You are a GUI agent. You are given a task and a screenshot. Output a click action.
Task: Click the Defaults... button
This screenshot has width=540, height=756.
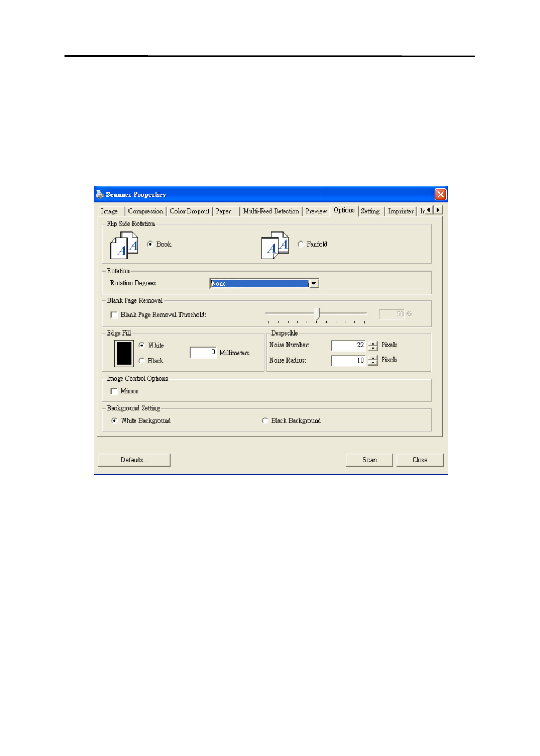click(134, 460)
